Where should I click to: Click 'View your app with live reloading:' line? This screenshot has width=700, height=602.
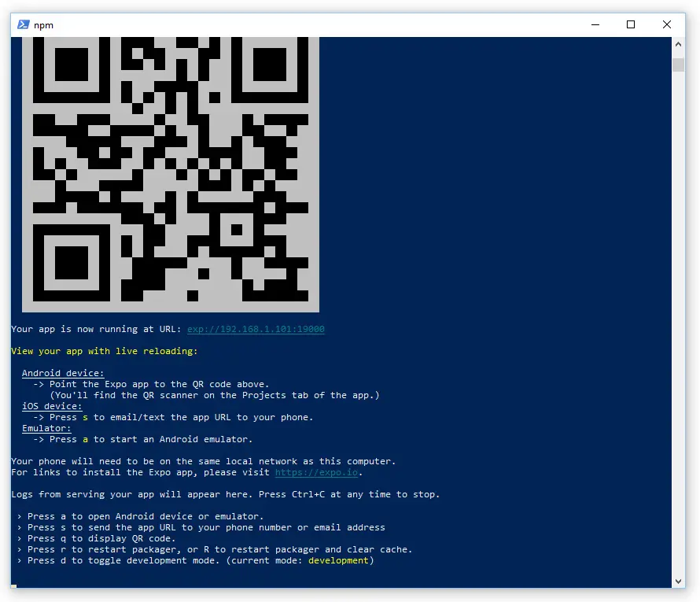coord(104,351)
